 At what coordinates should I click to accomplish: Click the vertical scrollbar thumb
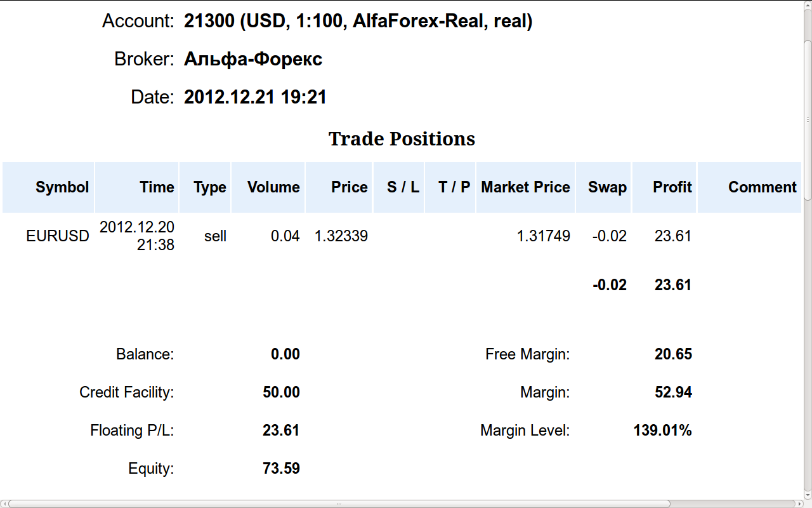tap(807, 119)
